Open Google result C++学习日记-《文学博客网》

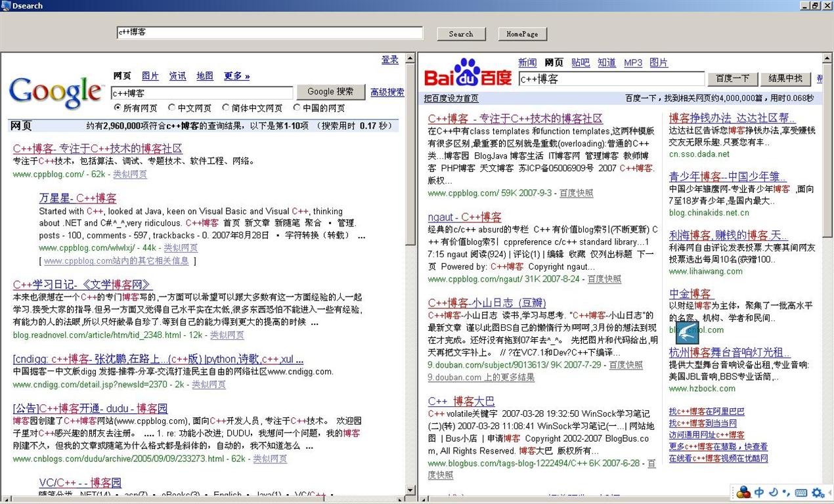[83, 285]
